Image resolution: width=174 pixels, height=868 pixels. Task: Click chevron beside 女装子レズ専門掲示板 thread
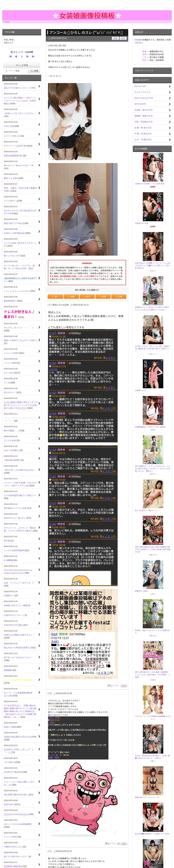[x=39, y=231]
